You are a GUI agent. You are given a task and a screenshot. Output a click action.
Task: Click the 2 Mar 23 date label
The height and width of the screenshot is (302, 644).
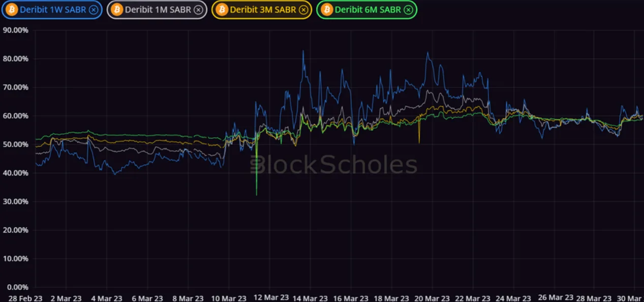coord(66,298)
